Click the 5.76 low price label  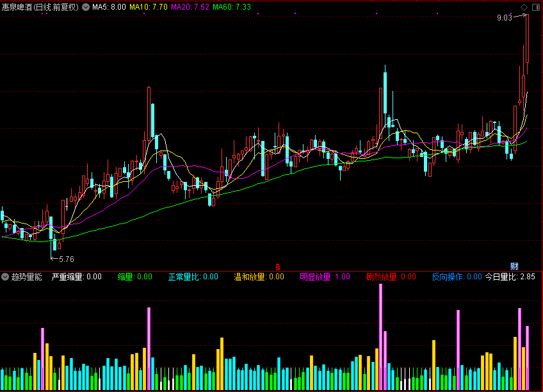click(x=67, y=259)
